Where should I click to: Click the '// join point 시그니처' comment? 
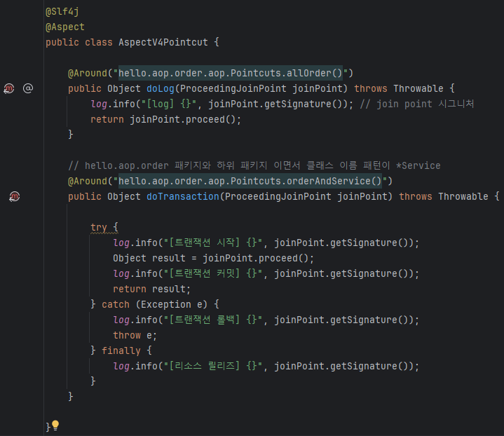click(x=417, y=104)
